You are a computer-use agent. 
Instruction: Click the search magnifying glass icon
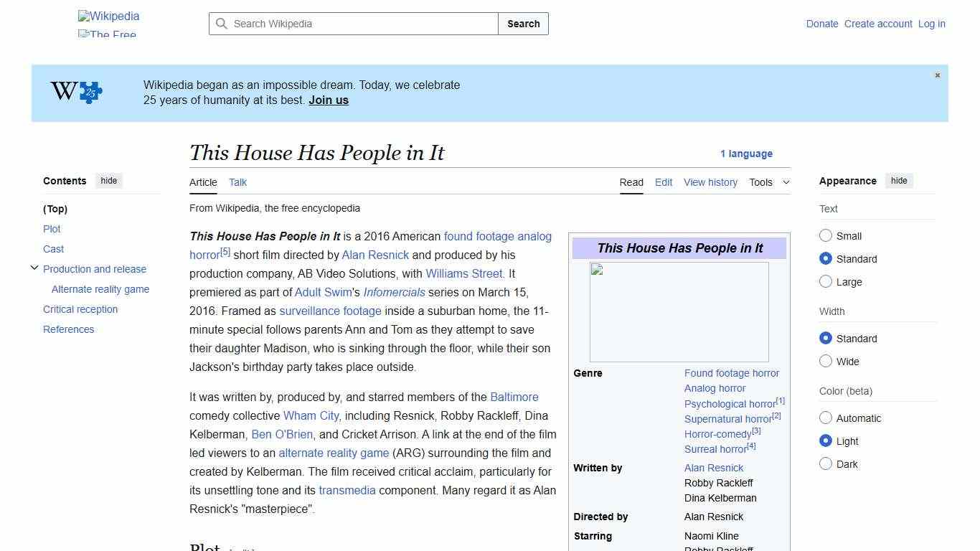[222, 24]
